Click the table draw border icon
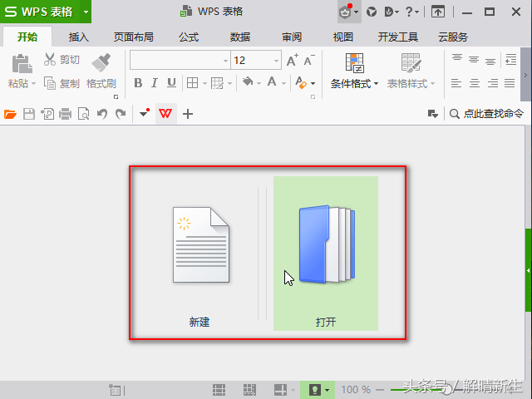This screenshot has width=532, height=399. (x=217, y=83)
